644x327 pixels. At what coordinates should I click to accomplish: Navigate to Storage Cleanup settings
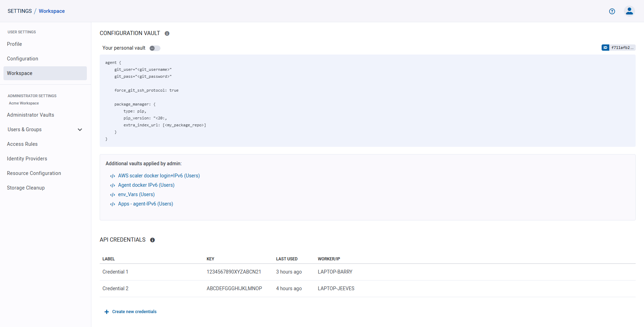click(26, 187)
